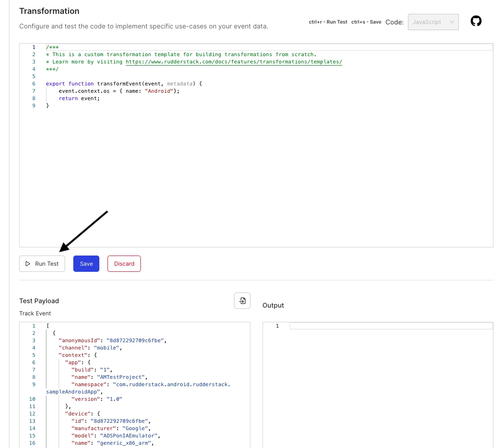This screenshot has height=448, width=502.
Task: Click the "app" key in the payload
Action: point(73,363)
